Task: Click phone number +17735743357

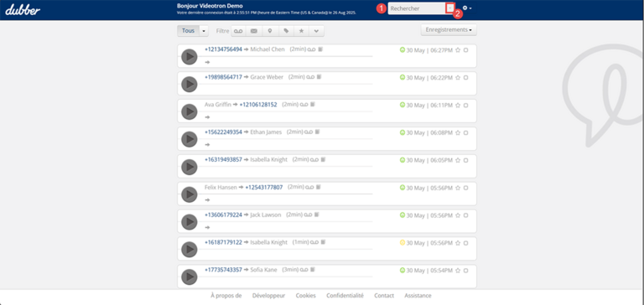Action: tap(223, 270)
